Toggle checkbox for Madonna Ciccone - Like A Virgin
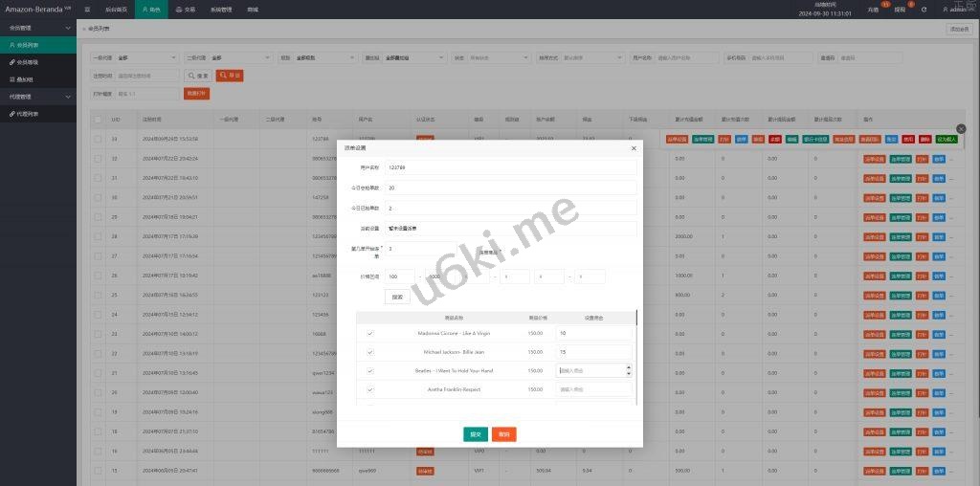 coord(369,333)
